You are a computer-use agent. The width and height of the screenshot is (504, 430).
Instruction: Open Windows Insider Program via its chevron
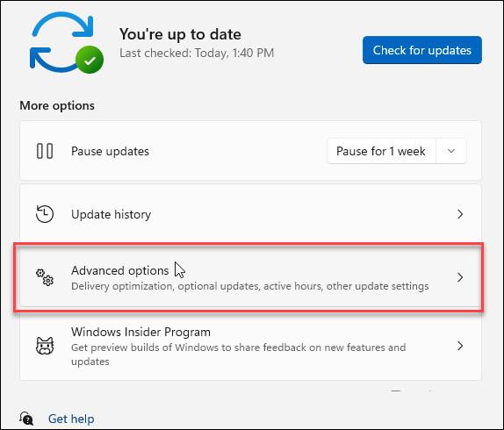tap(460, 346)
